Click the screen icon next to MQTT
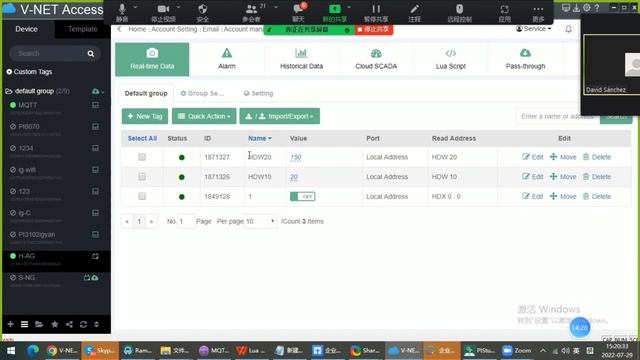Viewport: 640px width, 360px height. point(95,105)
